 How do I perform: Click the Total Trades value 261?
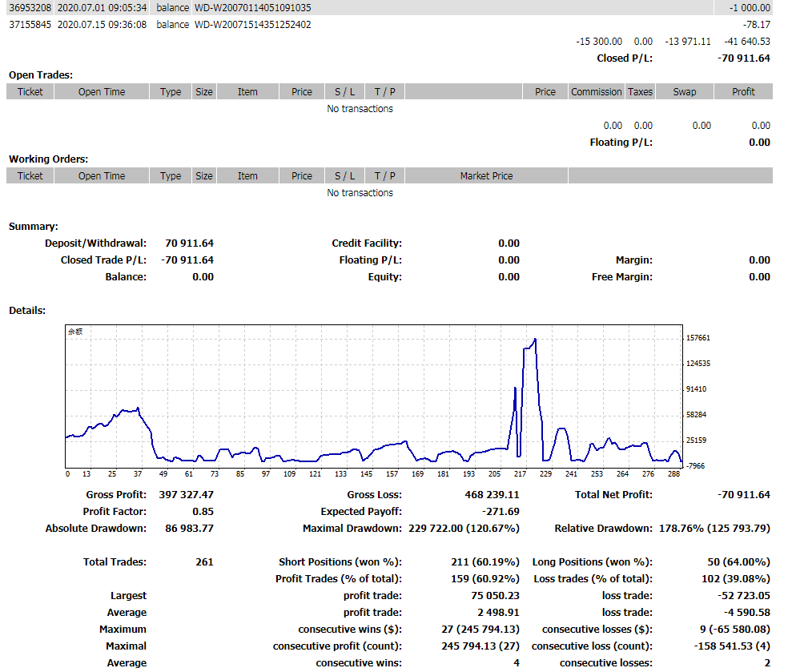[x=204, y=562]
